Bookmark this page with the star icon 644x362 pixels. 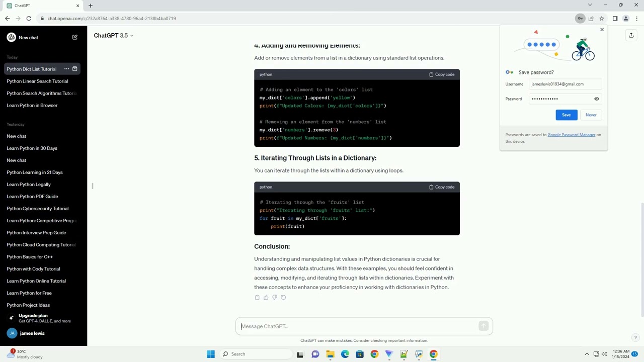601,19
